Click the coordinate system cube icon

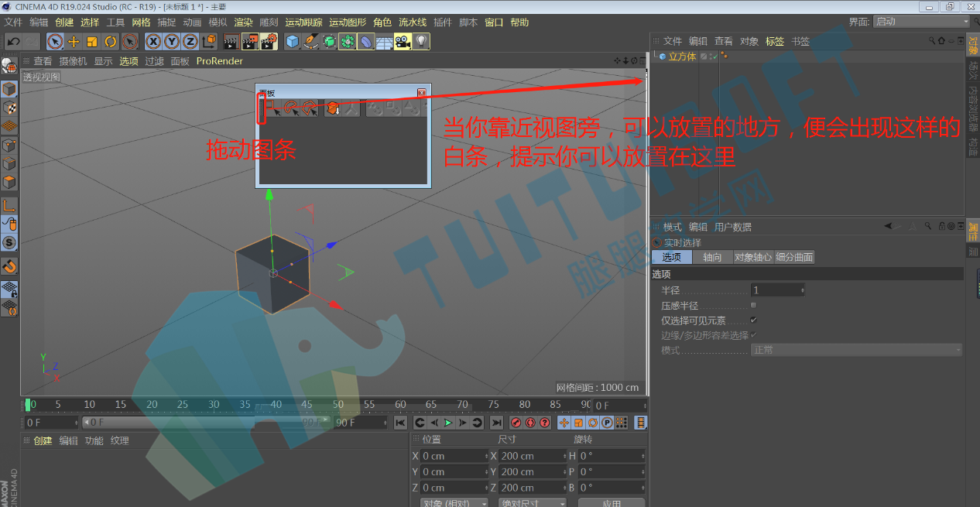pyautogui.click(x=210, y=42)
